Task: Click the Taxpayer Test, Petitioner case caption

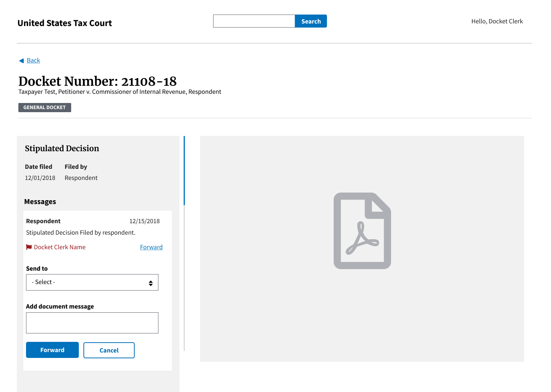Action: pyautogui.click(x=120, y=92)
